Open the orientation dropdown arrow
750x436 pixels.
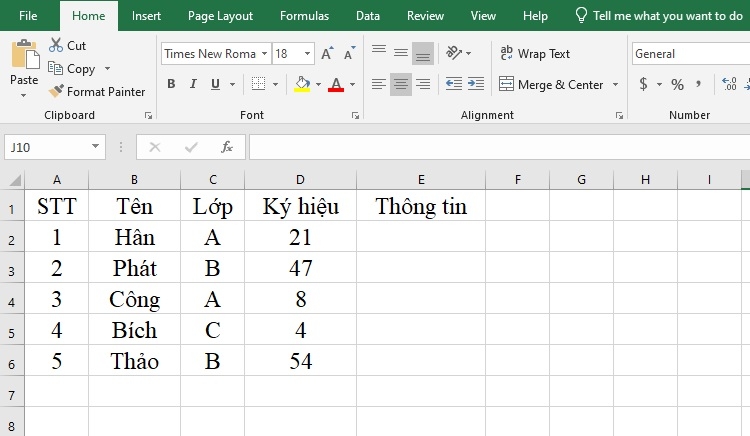pos(468,53)
